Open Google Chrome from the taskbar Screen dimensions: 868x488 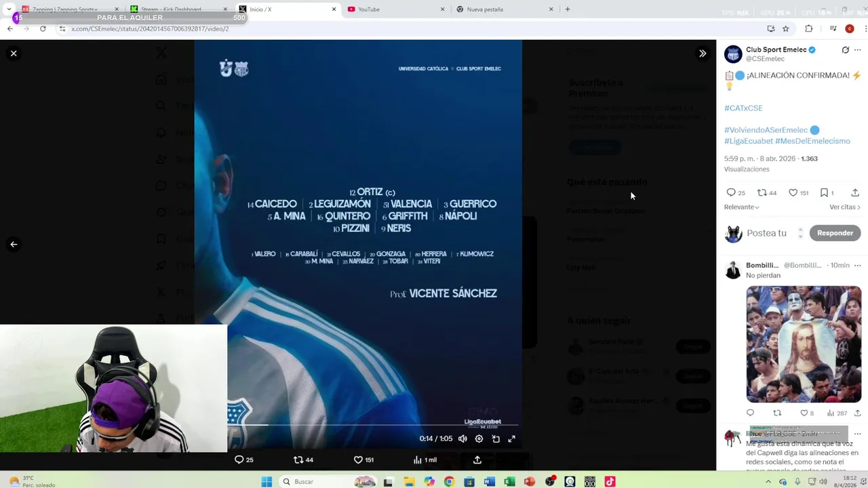click(449, 482)
